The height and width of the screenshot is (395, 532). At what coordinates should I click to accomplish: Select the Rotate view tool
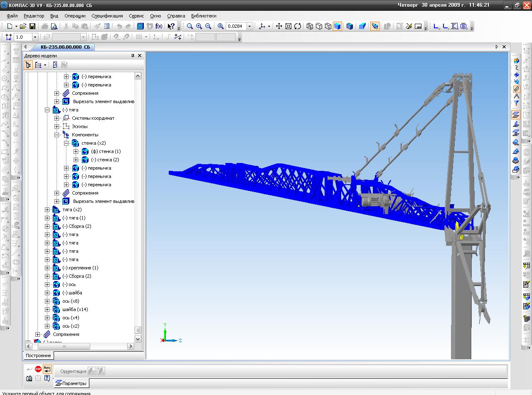pyautogui.click(x=298, y=26)
